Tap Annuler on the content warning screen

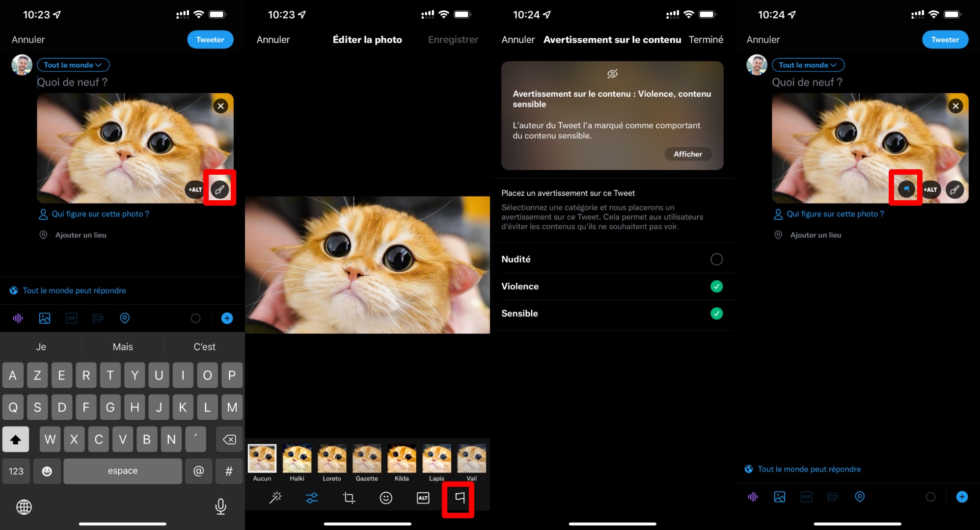coord(518,40)
